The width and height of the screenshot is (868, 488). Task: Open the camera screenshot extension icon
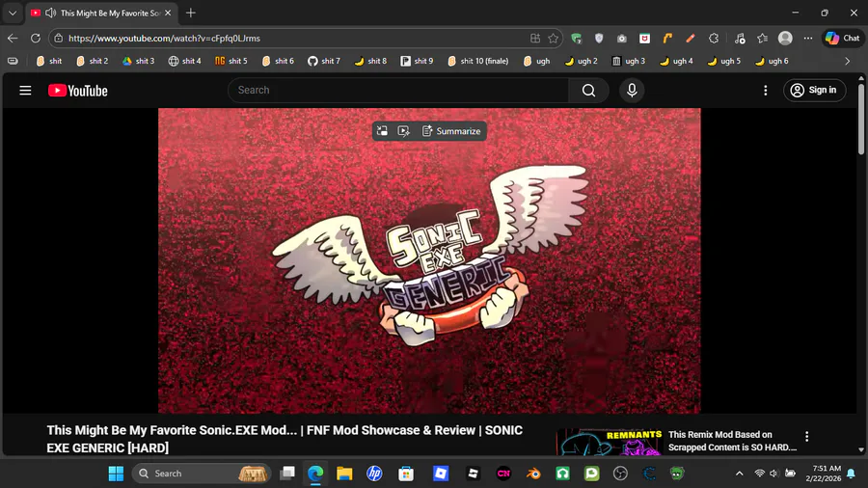pos(622,39)
